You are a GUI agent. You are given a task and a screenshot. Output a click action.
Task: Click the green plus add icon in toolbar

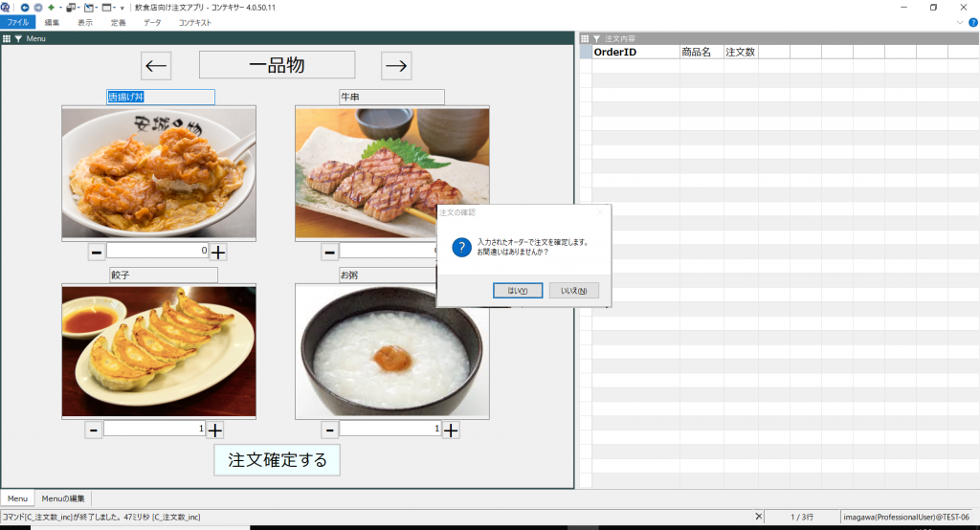(x=51, y=7)
